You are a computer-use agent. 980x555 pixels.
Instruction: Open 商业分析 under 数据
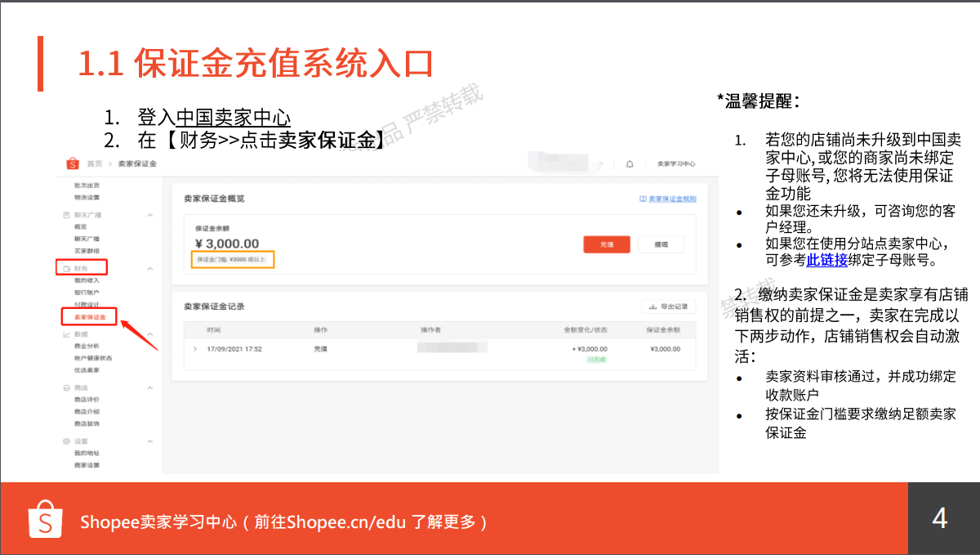pos(87,347)
